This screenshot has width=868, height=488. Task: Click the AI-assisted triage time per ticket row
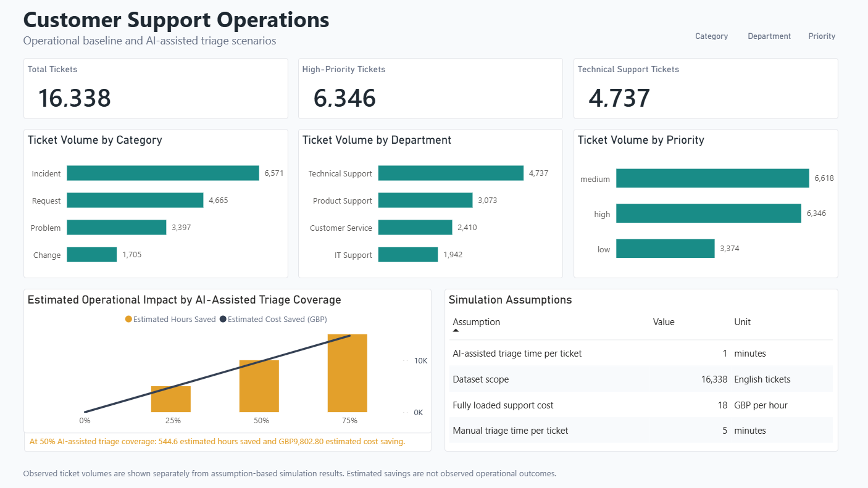(641, 354)
